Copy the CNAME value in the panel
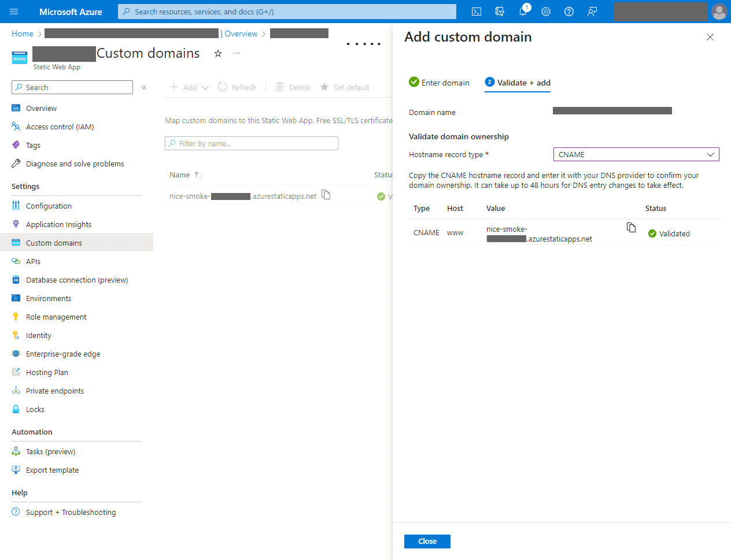The image size is (731, 560). (x=631, y=228)
